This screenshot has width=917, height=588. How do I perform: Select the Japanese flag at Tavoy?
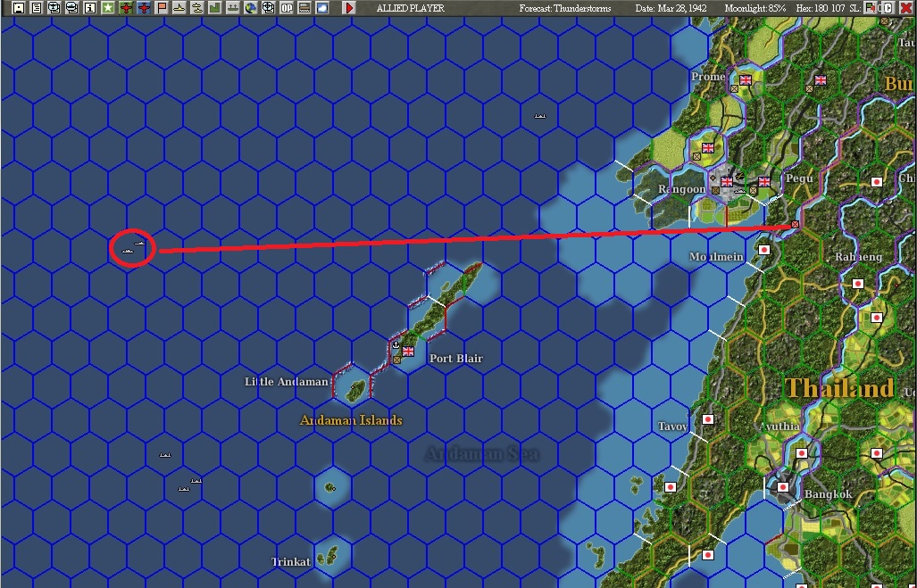(x=708, y=419)
